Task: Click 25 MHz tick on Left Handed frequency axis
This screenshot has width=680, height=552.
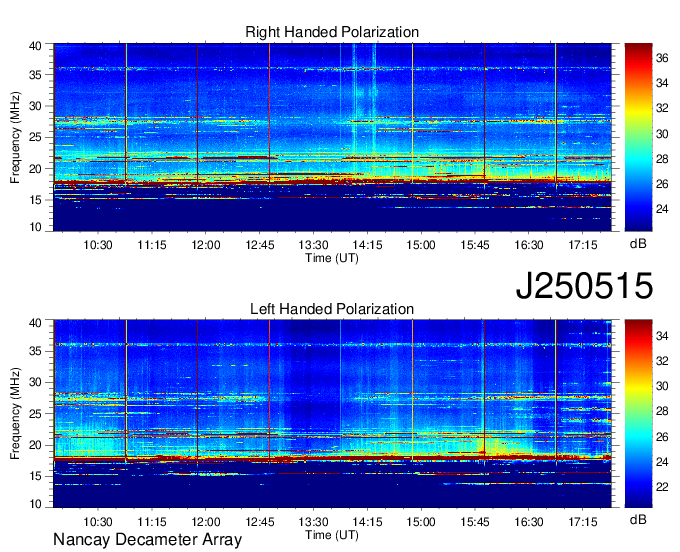Action: (35, 414)
